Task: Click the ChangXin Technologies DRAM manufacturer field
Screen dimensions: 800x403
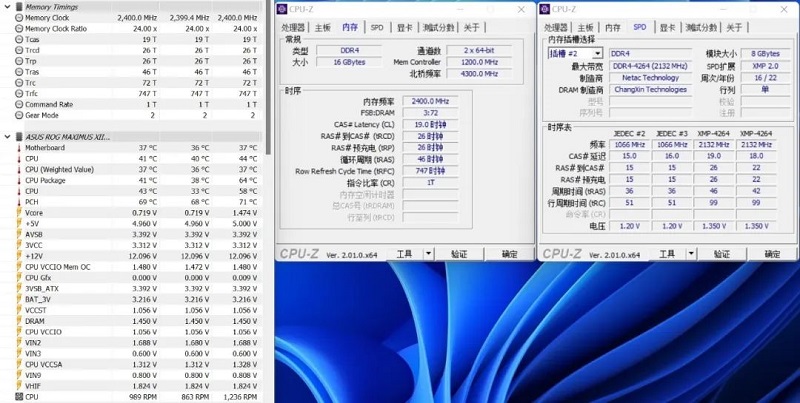Action: click(x=650, y=89)
